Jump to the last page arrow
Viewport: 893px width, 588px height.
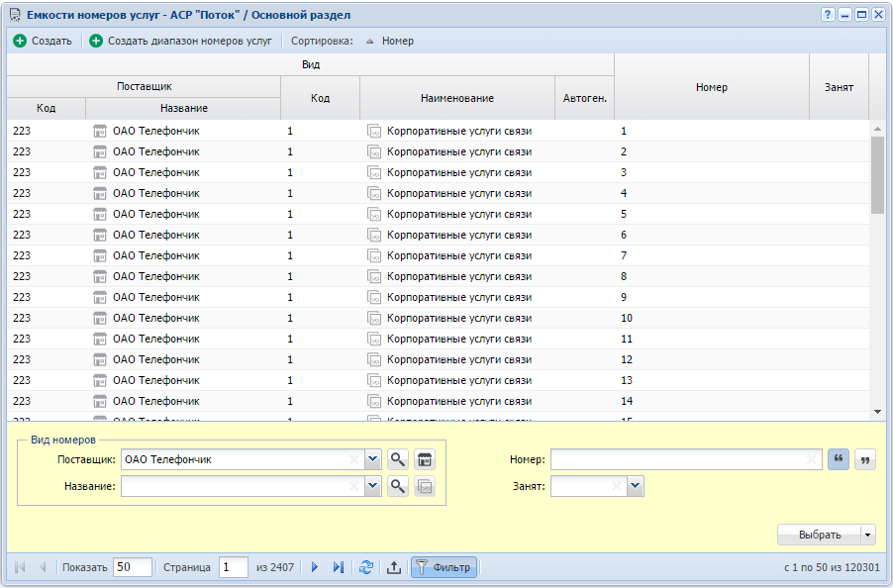tap(339, 567)
